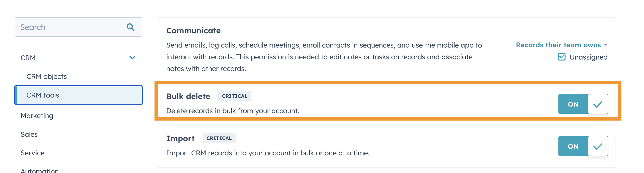Image resolution: width=644 pixels, height=173 pixels.
Task: Click the checkmark icon beside Import toggle
Action: click(598, 146)
